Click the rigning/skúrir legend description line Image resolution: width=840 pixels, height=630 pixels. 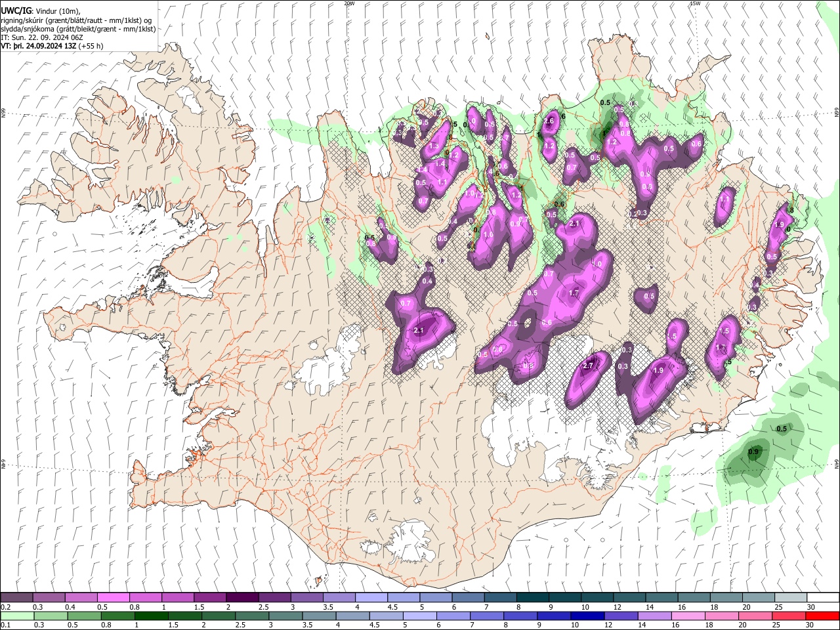[77, 20]
